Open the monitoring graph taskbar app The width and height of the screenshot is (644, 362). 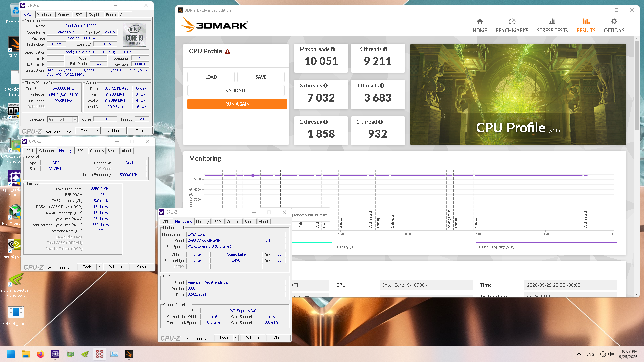click(114, 354)
